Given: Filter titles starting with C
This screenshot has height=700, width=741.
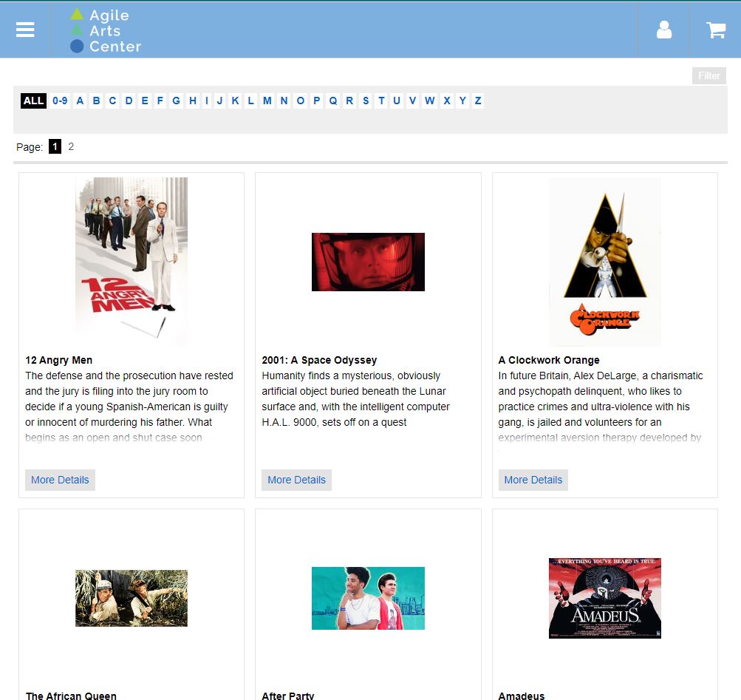Looking at the screenshot, I should (112, 101).
